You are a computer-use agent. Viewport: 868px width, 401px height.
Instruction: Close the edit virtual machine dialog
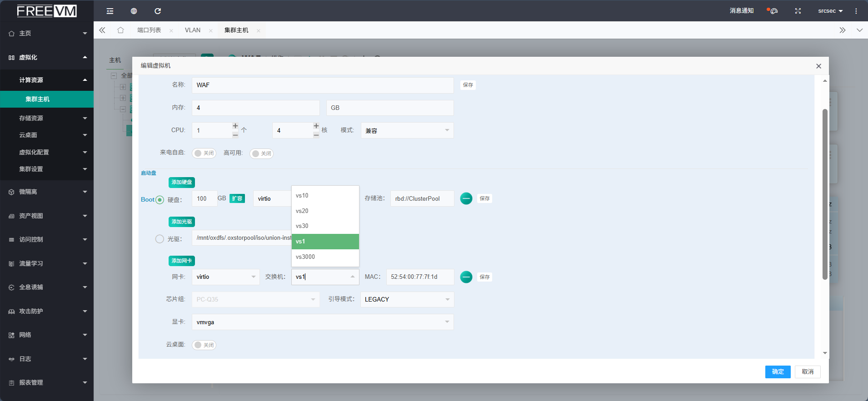[818, 66]
